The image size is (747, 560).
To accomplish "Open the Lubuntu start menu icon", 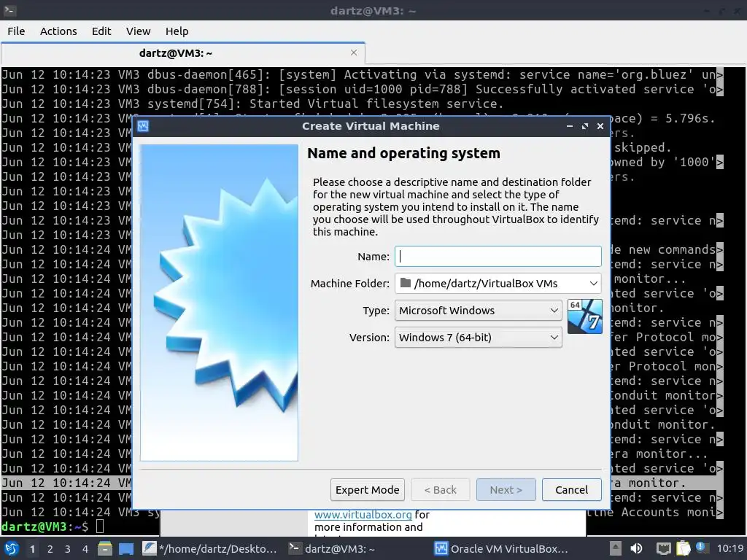I will pyautogui.click(x=12, y=548).
